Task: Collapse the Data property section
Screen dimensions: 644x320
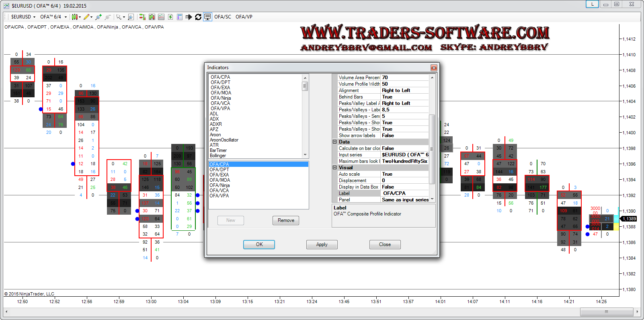Action: 334,142
